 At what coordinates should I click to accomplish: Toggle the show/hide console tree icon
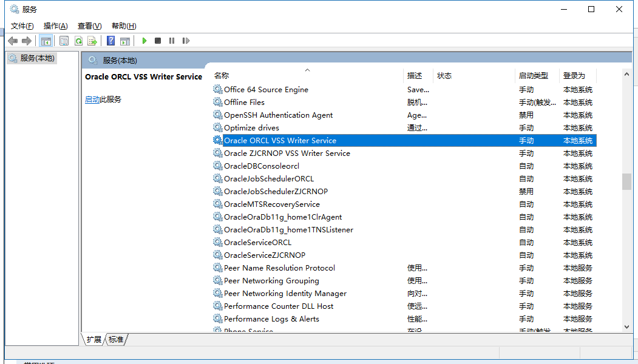coord(46,41)
